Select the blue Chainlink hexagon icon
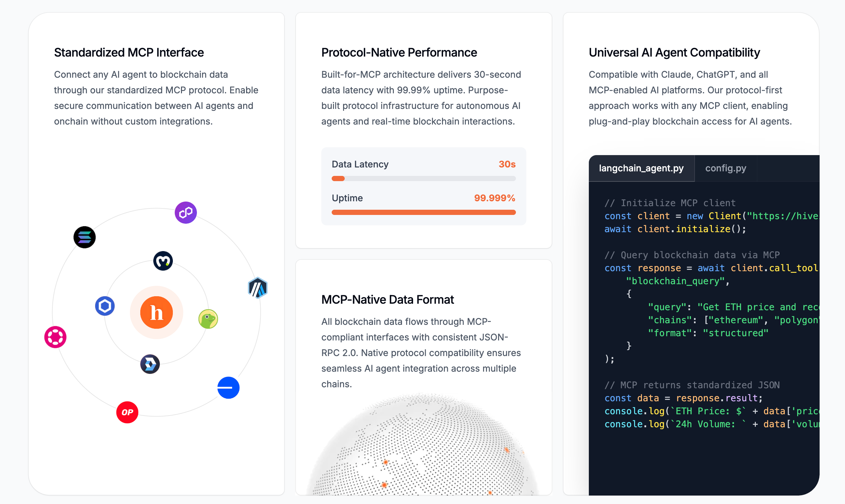Viewport: 845px width, 504px height. [x=105, y=306]
